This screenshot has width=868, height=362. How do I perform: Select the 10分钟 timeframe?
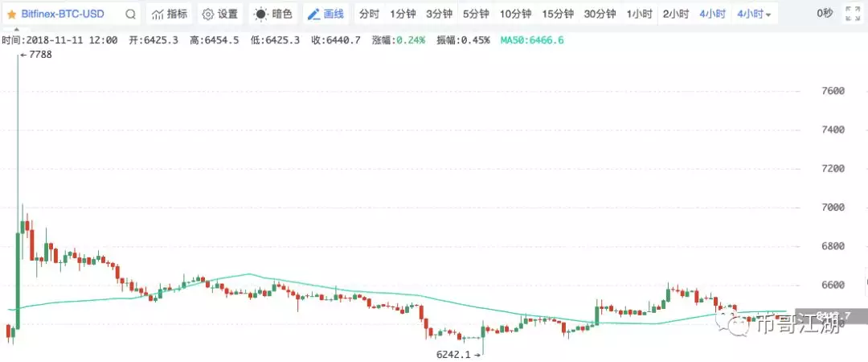pos(515,14)
